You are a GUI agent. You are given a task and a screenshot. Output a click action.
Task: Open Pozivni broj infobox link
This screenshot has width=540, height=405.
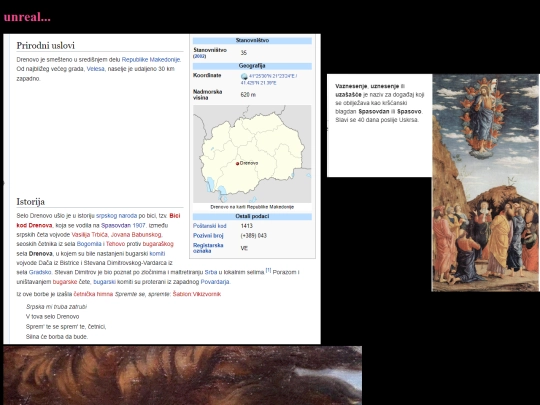tap(208, 236)
